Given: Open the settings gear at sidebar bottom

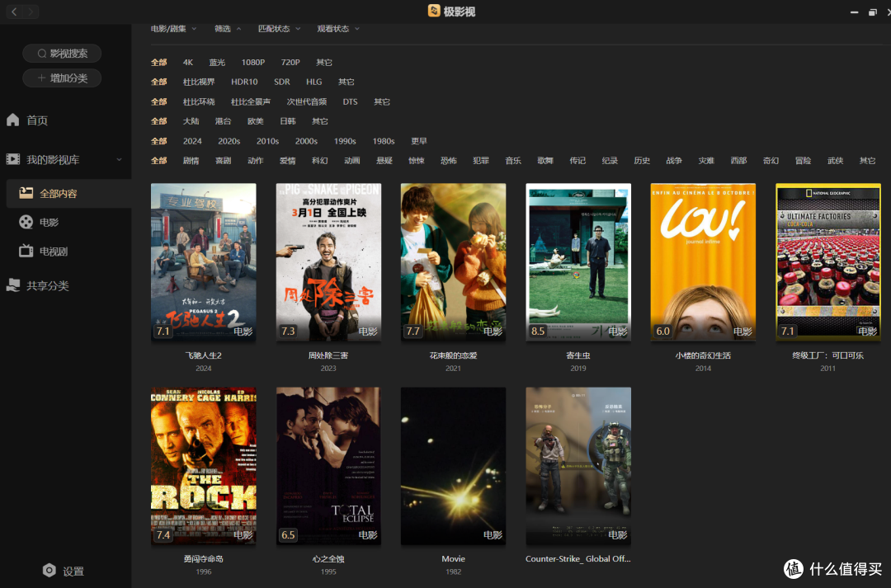Looking at the screenshot, I should click(49, 571).
